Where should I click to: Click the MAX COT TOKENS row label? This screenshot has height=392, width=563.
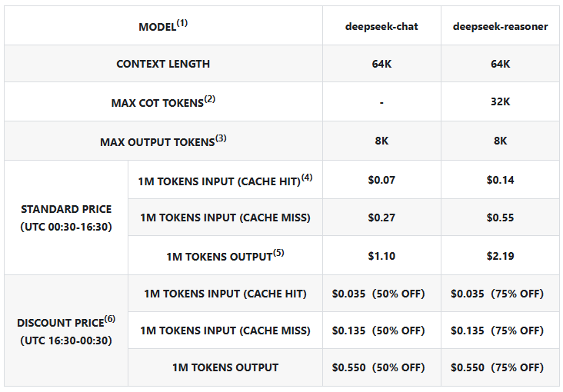click(163, 102)
